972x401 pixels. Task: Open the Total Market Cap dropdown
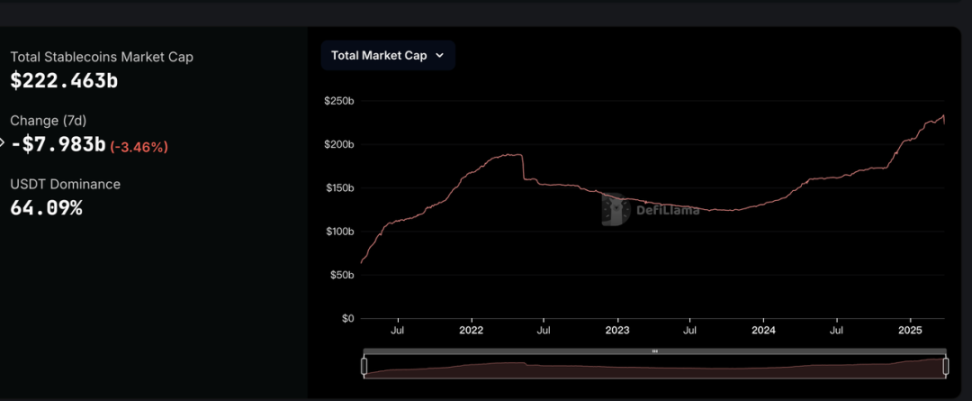tap(387, 56)
